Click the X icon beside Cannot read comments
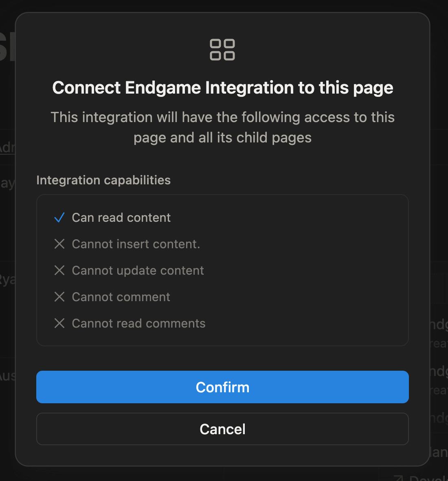This screenshot has height=481, width=448. (59, 323)
